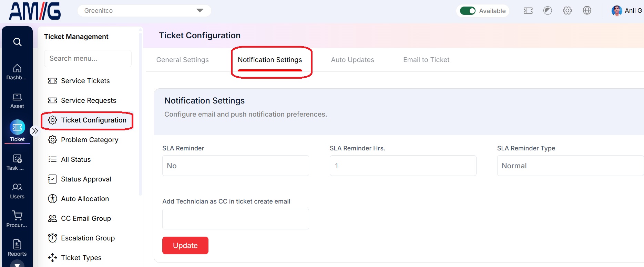
Task: Open Ticket Types menu link
Action: point(81,258)
